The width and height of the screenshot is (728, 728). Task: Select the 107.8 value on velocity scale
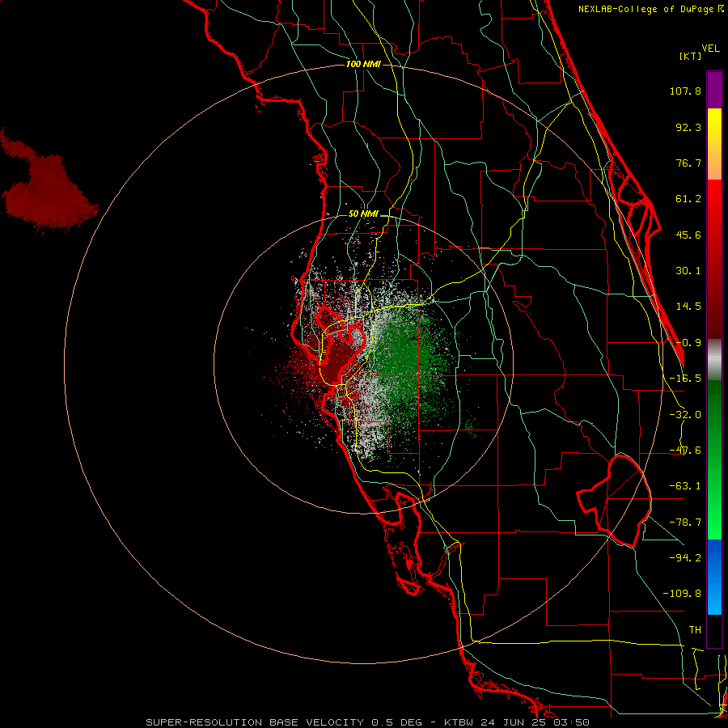[685, 91]
